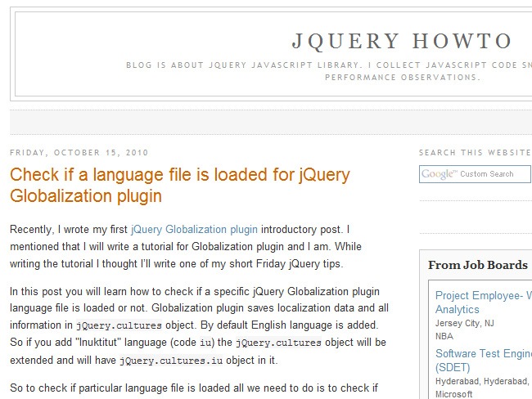
Task: Open the post title about checking a language file
Action: pos(180,185)
